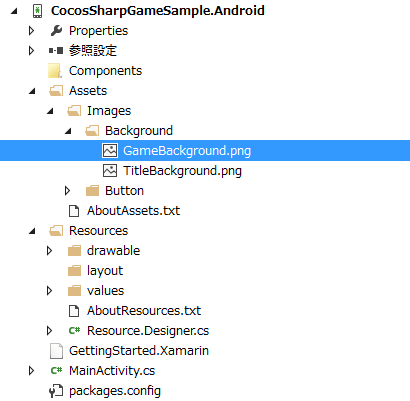
Task: Click the AboutAssets.txt document icon
Action: 74,211
